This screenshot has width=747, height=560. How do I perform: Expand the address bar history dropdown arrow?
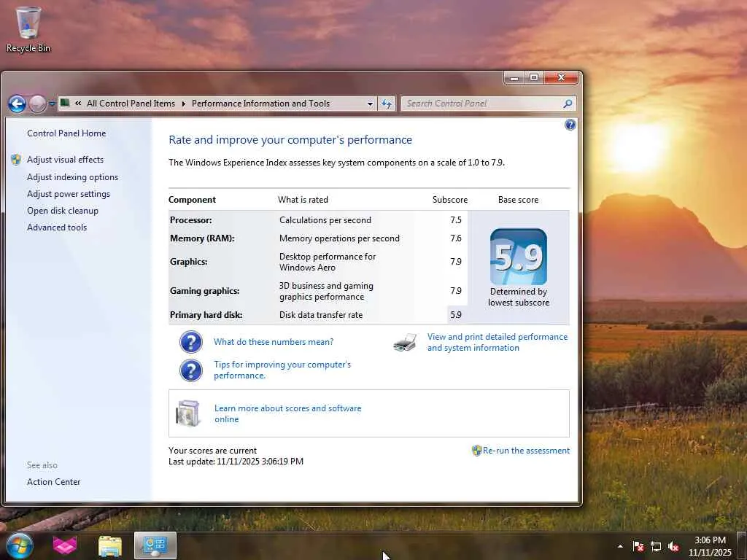370,104
